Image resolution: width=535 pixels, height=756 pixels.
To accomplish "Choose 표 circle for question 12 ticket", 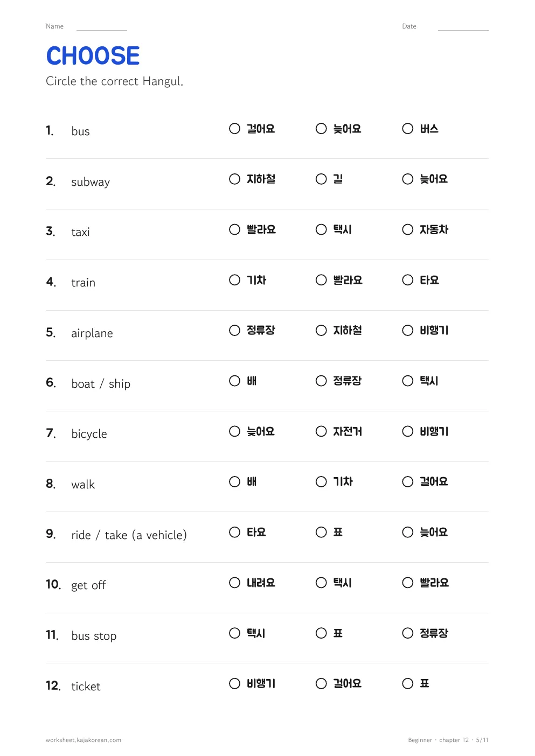I will point(408,683).
